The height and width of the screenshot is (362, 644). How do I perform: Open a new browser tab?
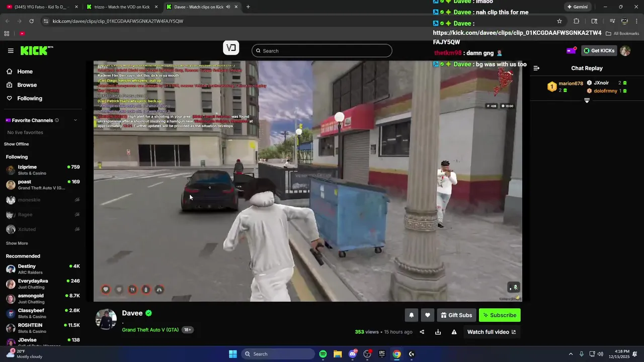(248, 7)
